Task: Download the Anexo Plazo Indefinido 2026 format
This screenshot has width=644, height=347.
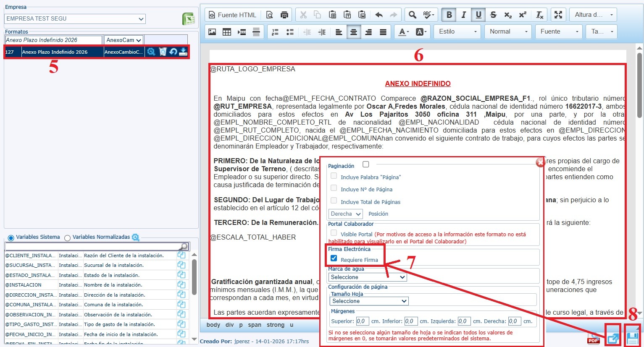Action: click(183, 52)
